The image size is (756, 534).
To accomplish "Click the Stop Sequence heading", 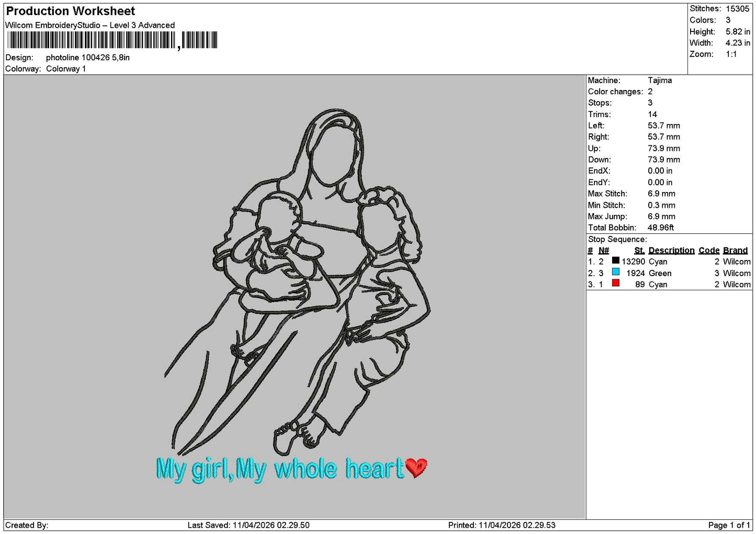I will click(x=617, y=240).
